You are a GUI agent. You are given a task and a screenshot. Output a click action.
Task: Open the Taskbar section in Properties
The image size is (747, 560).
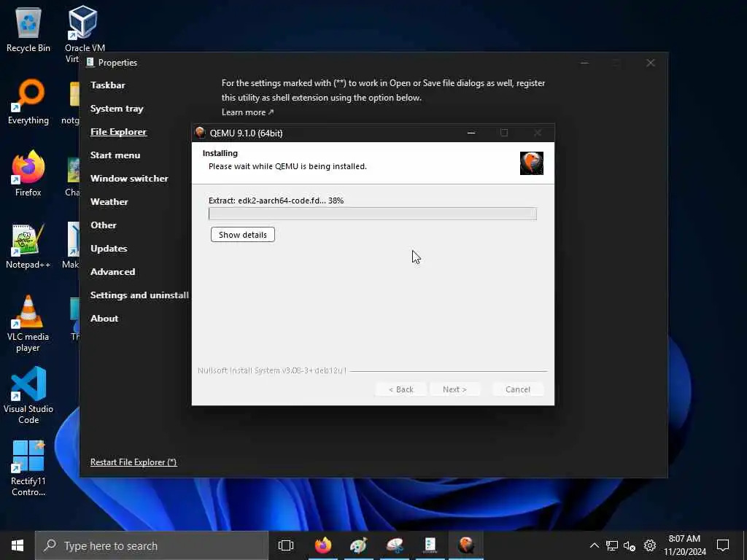[108, 85]
